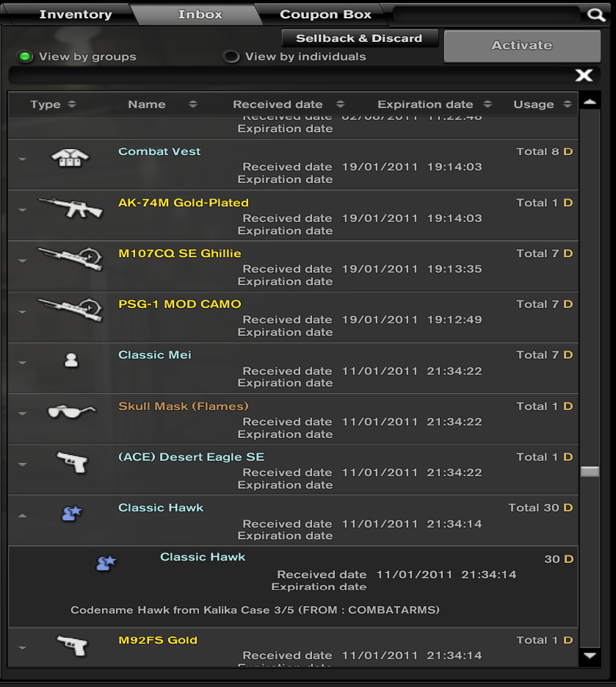The image size is (616, 687).
Task: Click the M107CQ SE Ghillie sniper icon
Action: click(70, 258)
